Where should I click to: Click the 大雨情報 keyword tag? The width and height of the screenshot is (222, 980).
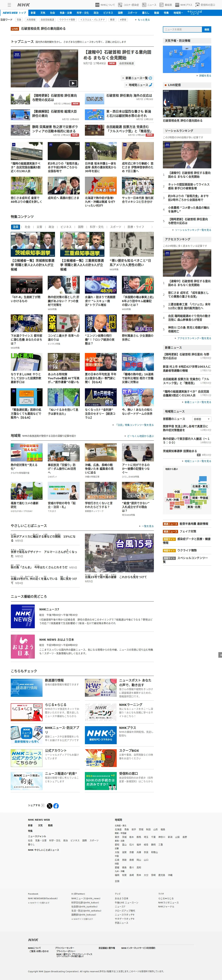(31, 19)
